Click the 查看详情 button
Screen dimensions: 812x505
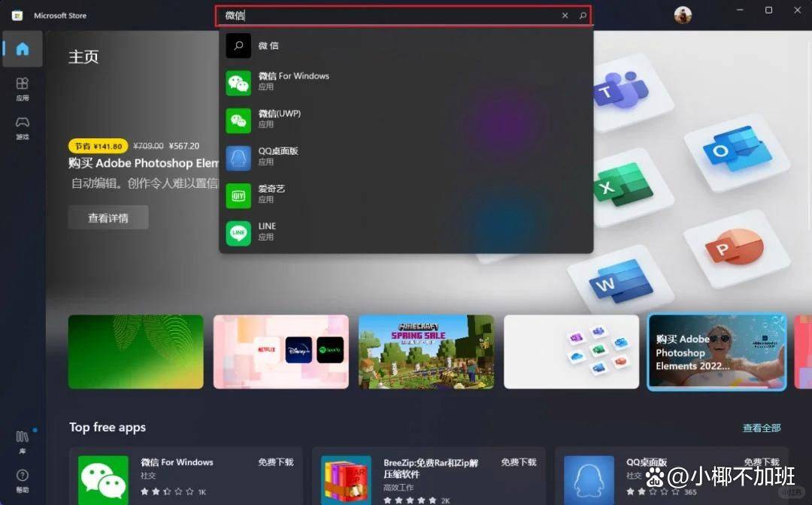click(x=108, y=217)
